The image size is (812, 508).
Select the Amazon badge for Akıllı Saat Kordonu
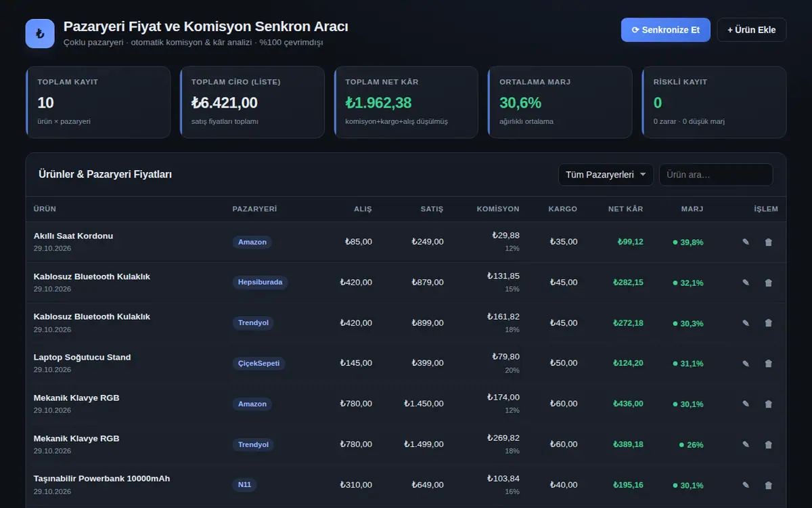point(252,242)
